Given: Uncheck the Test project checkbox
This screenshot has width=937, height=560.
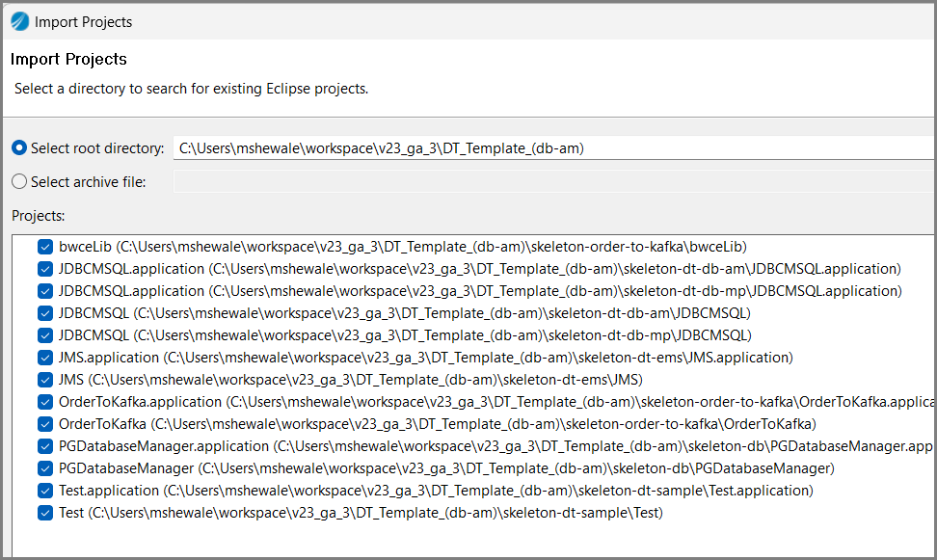Looking at the screenshot, I should tap(45, 513).
